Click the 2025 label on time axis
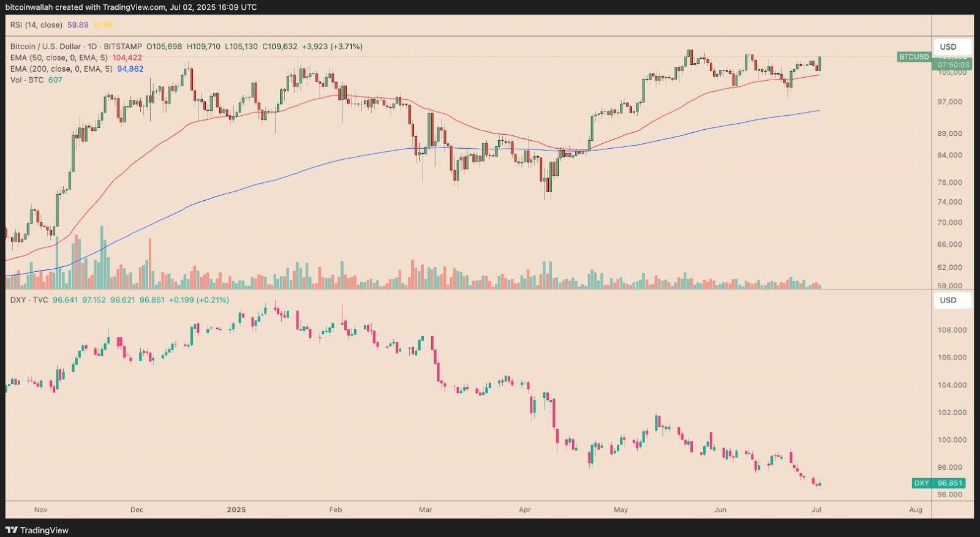The image size is (980, 537). pyautogui.click(x=236, y=509)
